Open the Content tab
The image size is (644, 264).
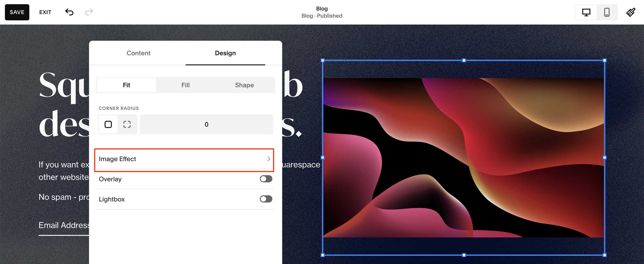[138, 53]
